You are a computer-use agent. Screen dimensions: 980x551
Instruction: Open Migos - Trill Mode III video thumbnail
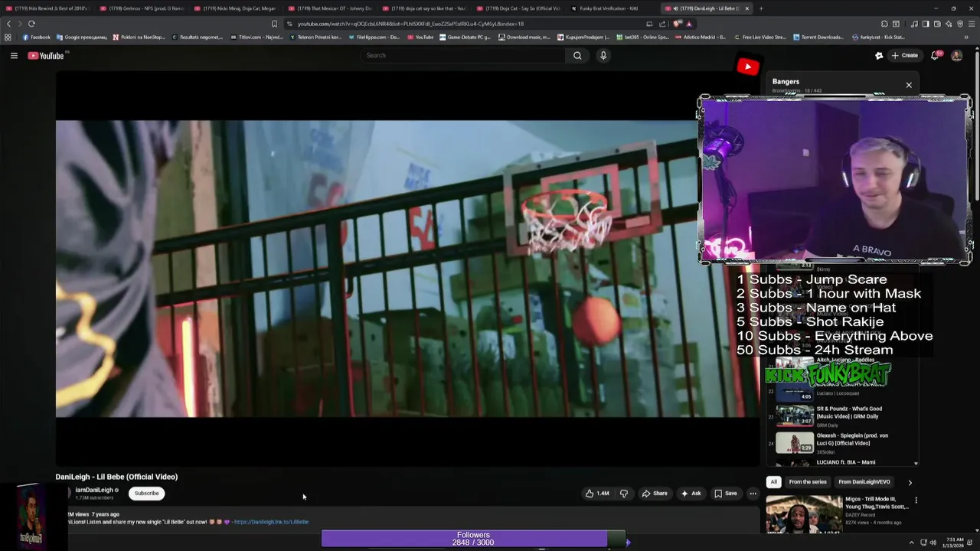click(x=804, y=515)
